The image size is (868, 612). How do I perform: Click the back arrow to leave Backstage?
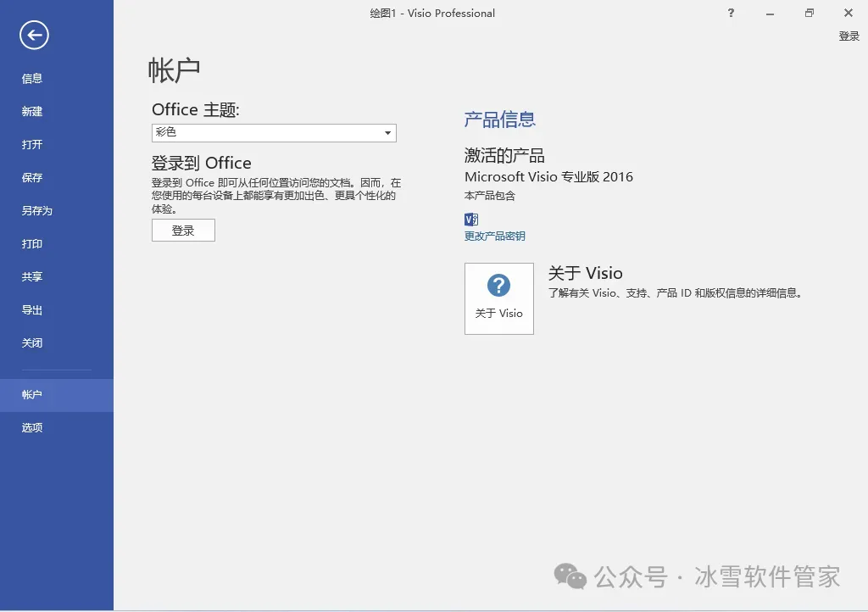tap(34, 35)
